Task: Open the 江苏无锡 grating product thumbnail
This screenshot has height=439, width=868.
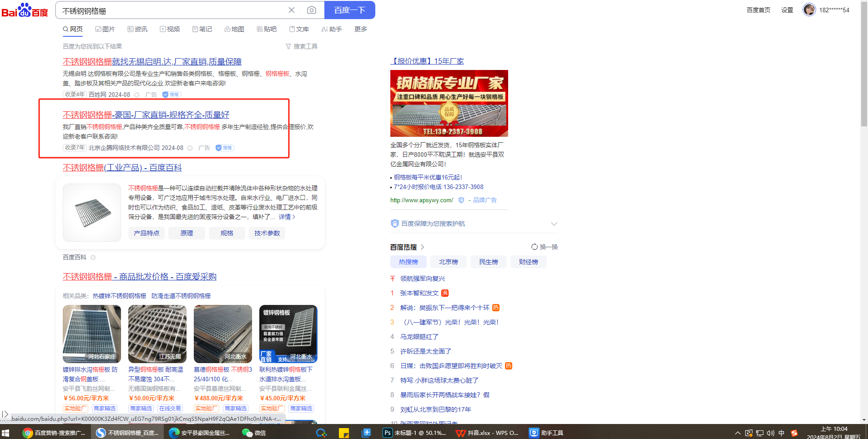Action: point(157,334)
